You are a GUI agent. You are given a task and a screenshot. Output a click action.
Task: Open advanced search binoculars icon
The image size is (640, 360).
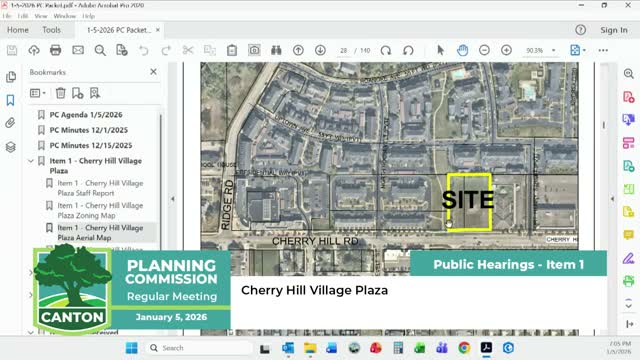tap(276, 50)
